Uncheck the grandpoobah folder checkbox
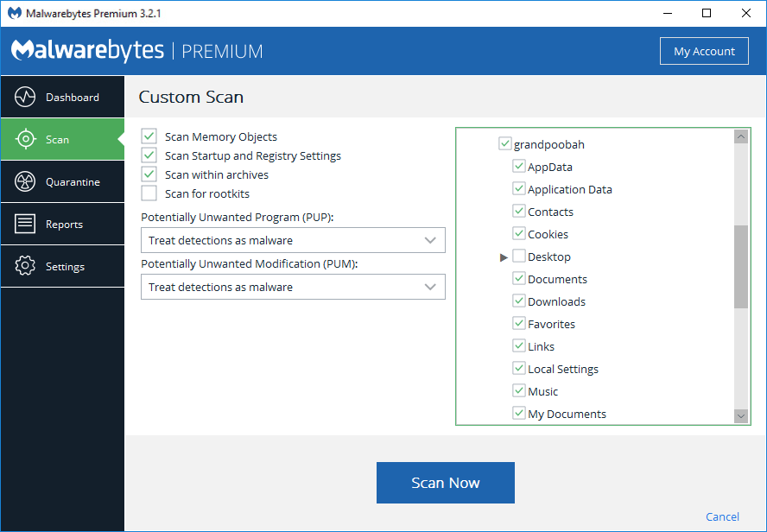This screenshot has width=767, height=532. (504, 143)
